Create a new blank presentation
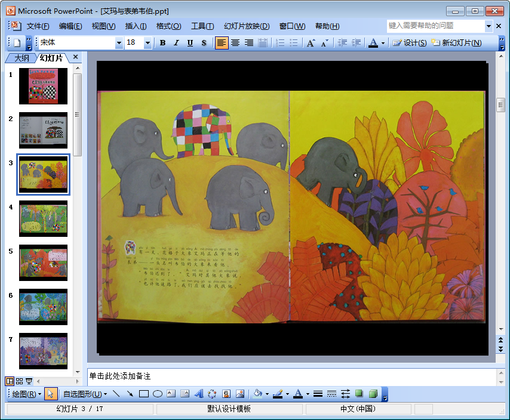The image size is (510, 420). click(x=17, y=43)
